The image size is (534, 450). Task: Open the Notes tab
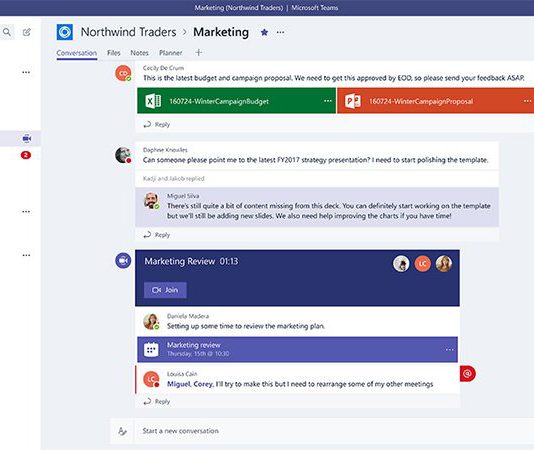140,53
